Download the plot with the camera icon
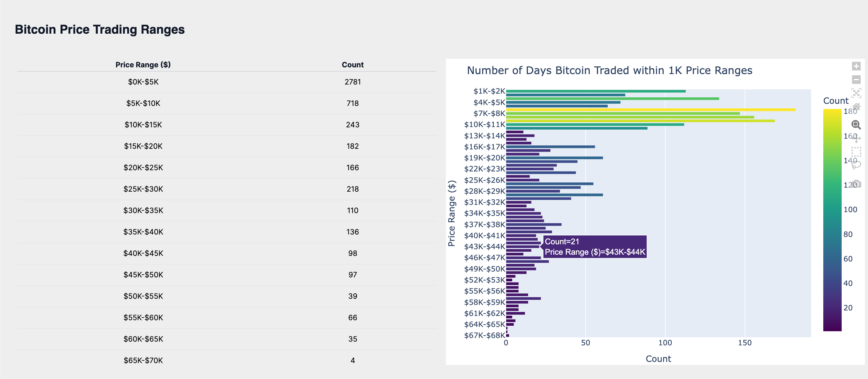This screenshot has height=379, width=868. [x=856, y=184]
